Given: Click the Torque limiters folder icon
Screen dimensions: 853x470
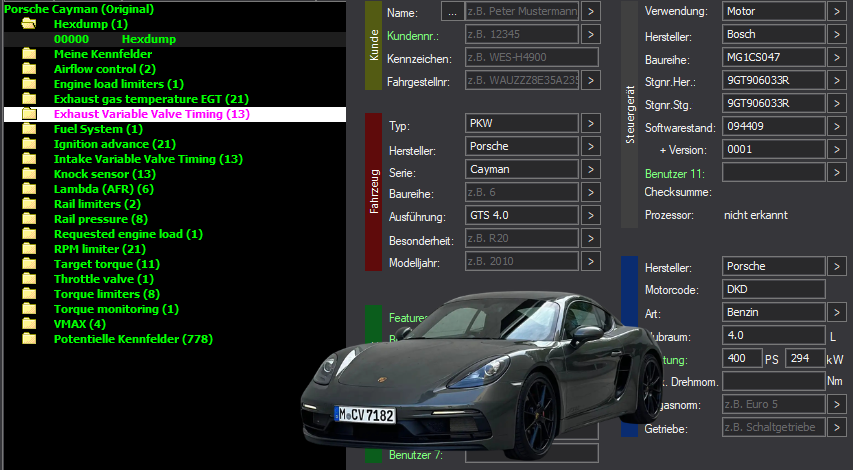Looking at the screenshot, I should pos(29,294).
